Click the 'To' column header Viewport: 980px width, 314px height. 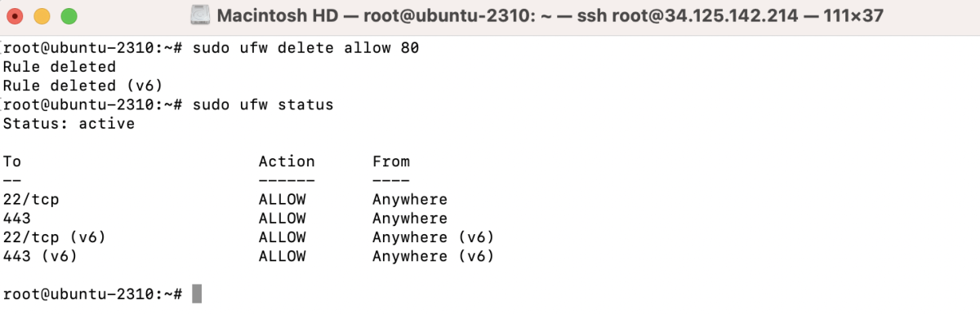[12, 161]
